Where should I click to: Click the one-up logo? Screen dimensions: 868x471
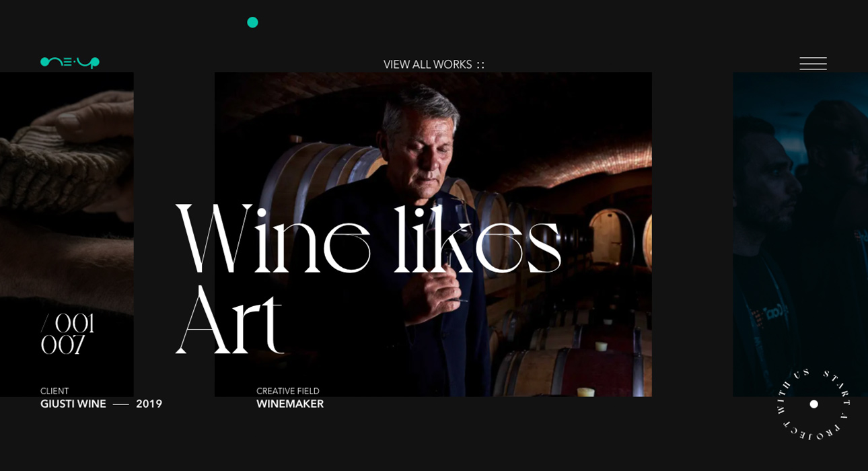click(x=70, y=63)
